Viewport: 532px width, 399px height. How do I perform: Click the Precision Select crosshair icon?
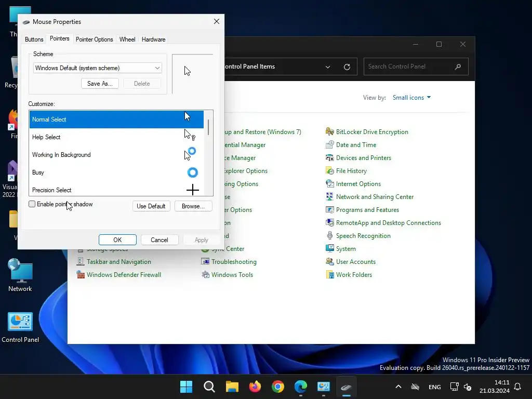tap(193, 190)
